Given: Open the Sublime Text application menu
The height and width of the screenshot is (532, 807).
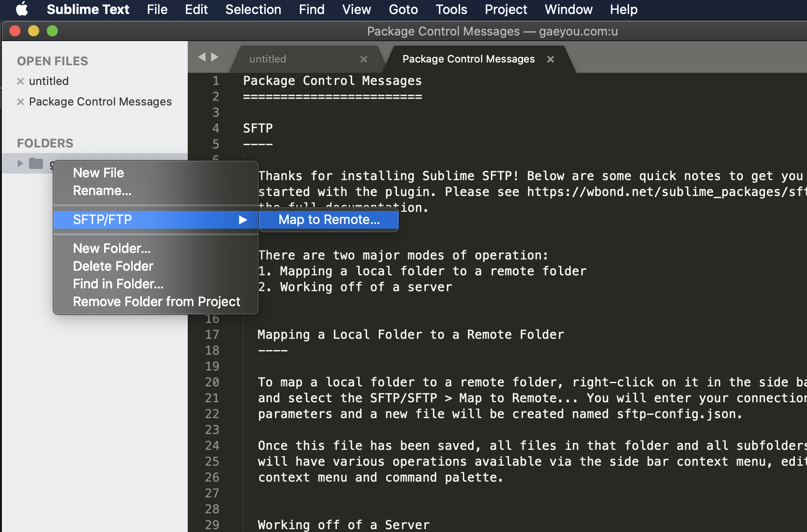Looking at the screenshot, I should coord(88,9).
